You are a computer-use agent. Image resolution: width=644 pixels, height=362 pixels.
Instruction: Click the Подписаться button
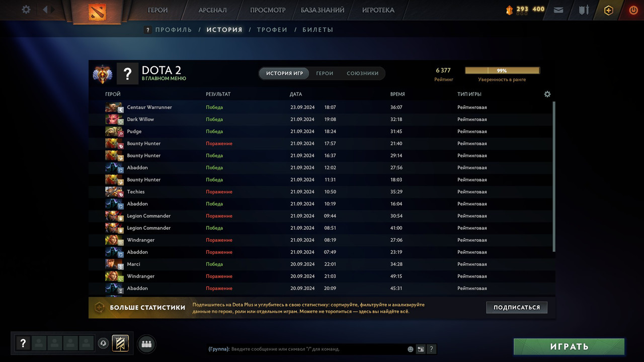tap(517, 307)
